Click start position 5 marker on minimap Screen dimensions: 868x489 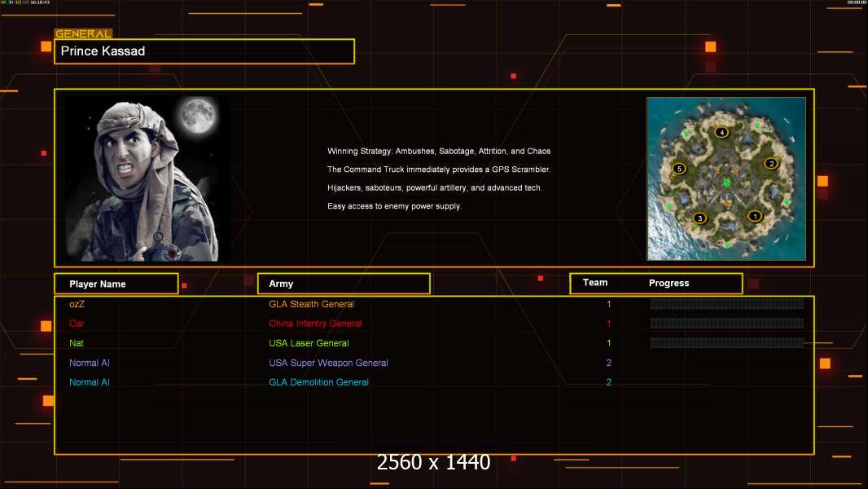tap(679, 169)
